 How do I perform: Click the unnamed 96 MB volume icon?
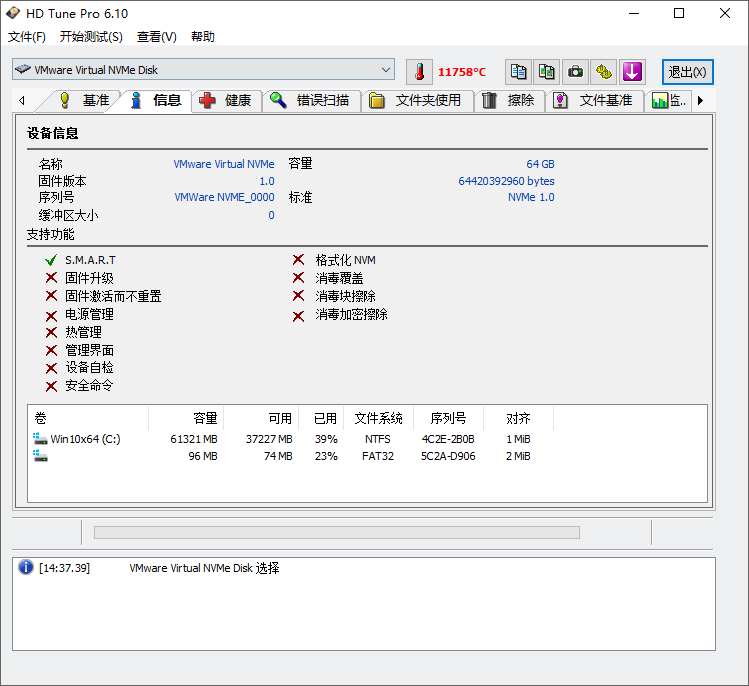click(40, 456)
